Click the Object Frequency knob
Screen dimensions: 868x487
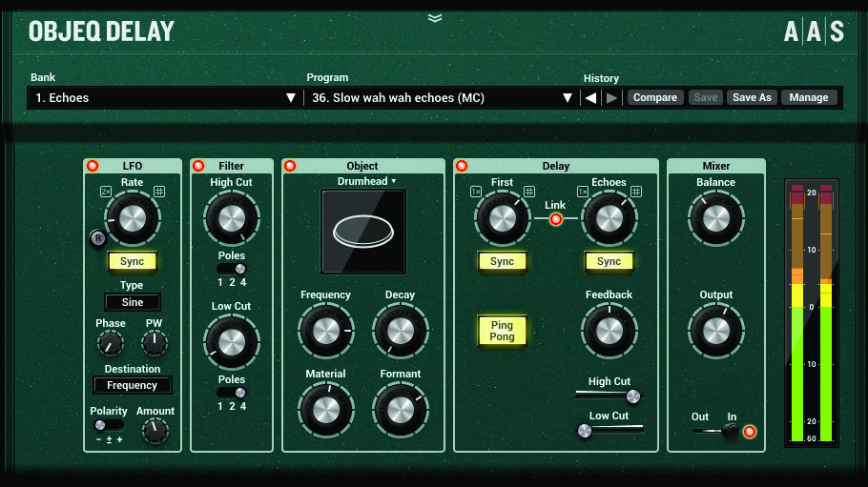click(326, 332)
